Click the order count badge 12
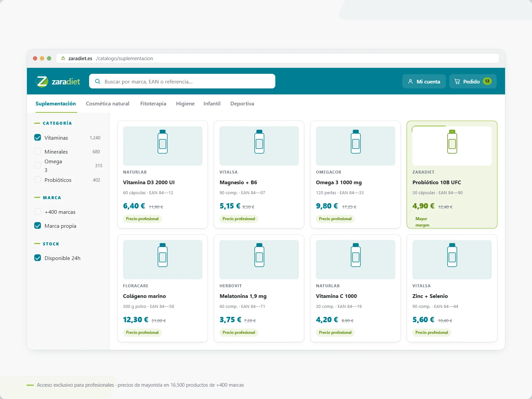Viewport: 532px width, 399px height. [487, 81]
